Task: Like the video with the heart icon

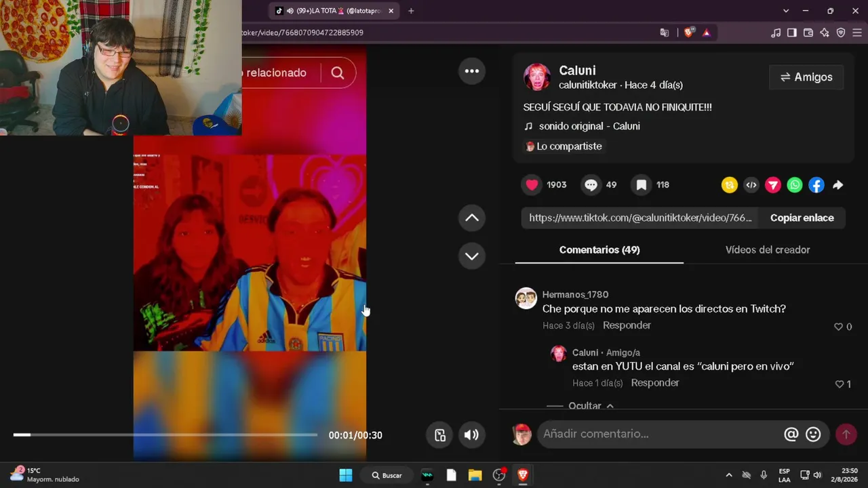Action: (532, 185)
